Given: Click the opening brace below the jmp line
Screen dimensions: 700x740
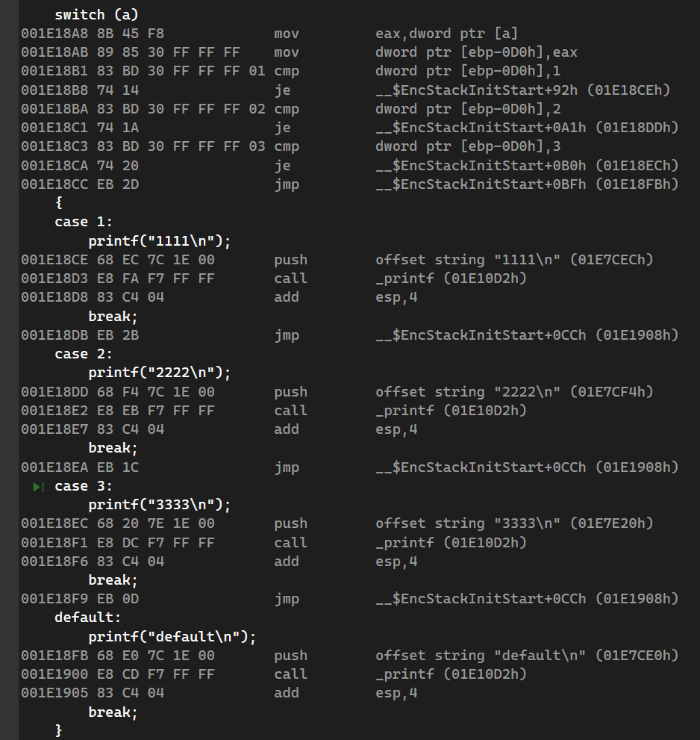Looking at the screenshot, I should coord(59,203).
